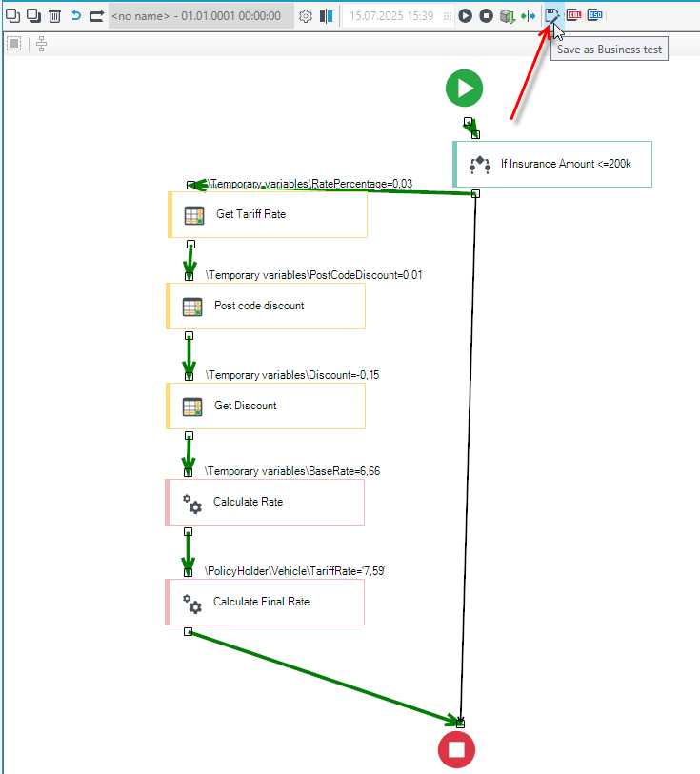Viewport: 700px width, 774px height.
Task: Click output connector below green Start node
Action: coord(468,122)
